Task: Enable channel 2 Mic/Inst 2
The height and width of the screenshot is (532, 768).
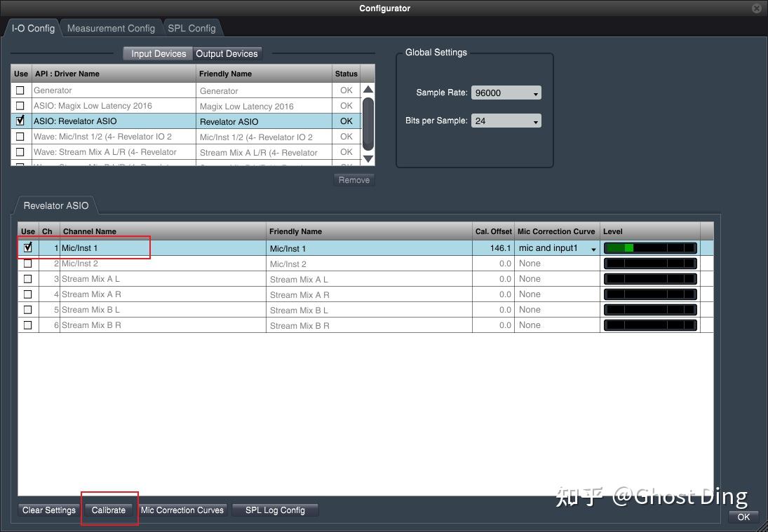Action: pos(28,264)
